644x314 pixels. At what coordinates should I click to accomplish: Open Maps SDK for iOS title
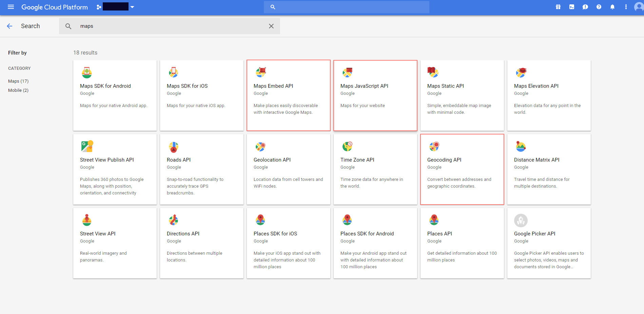click(x=187, y=86)
